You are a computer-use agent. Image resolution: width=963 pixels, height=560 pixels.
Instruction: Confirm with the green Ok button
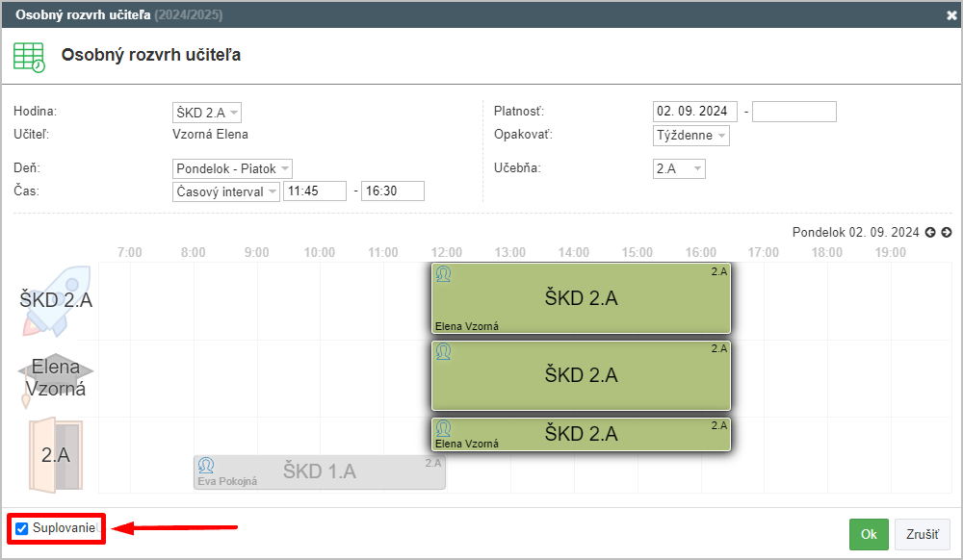click(869, 534)
